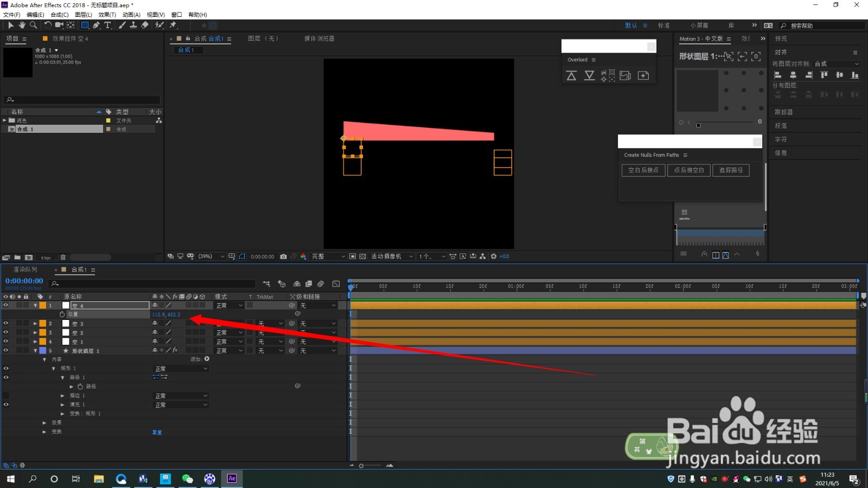The image size is (868, 488).
Task: Open the graph editor icon
Action: [336, 284]
